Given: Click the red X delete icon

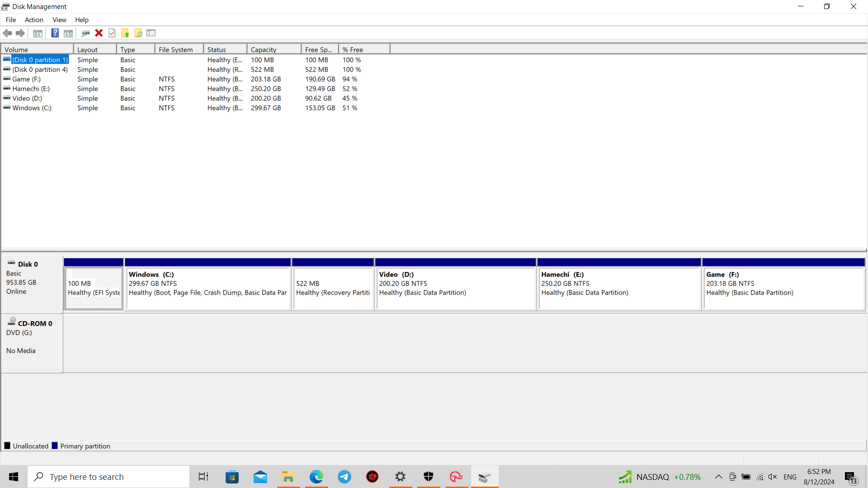Looking at the screenshot, I should (x=99, y=33).
